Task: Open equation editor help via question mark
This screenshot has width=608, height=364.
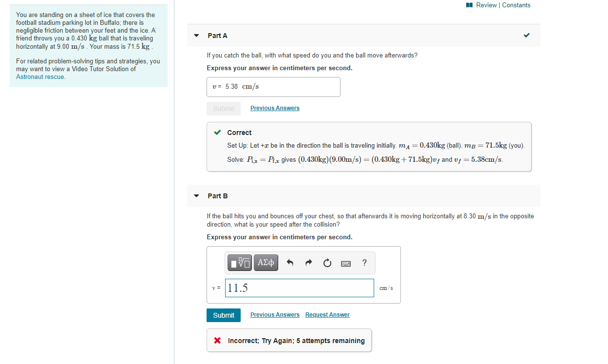Action: coord(364,263)
